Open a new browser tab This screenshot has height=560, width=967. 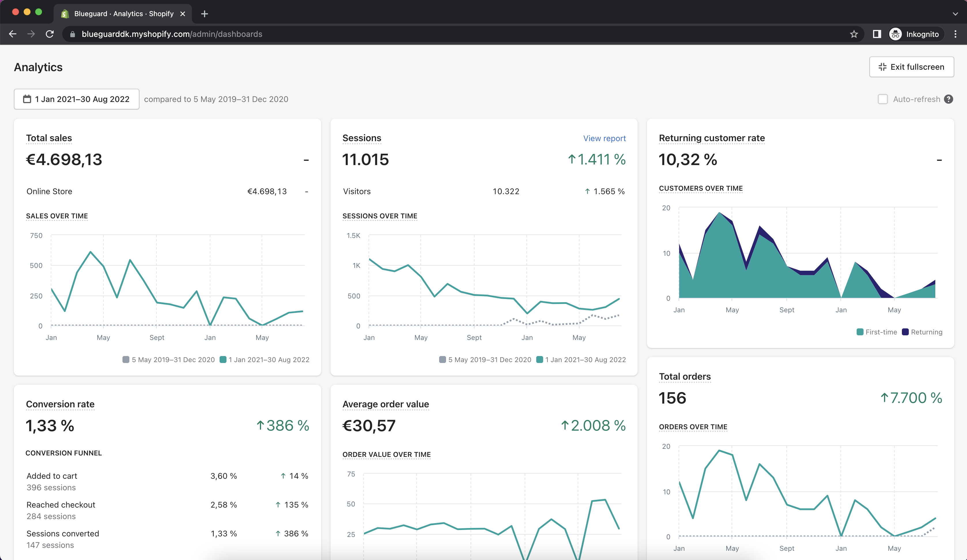point(205,14)
